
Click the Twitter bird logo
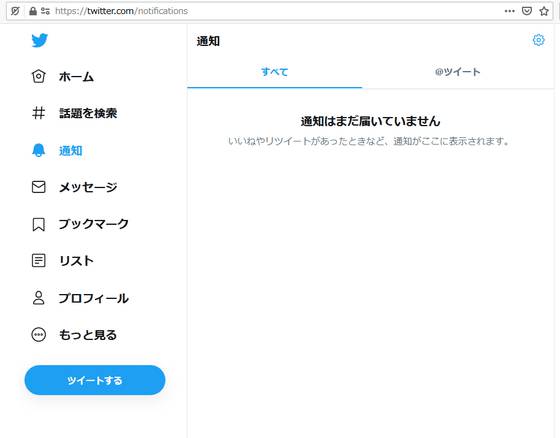click(x=39, y=40)
